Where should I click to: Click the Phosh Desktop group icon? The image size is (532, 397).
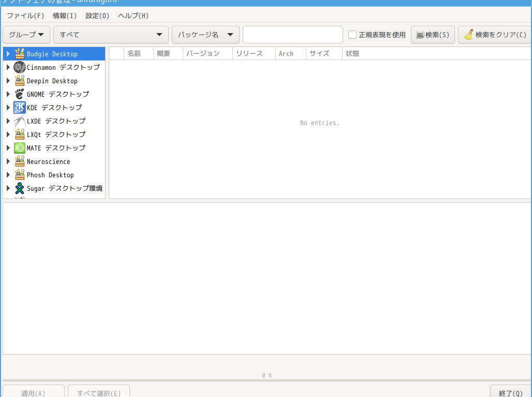tap(20, 175)
